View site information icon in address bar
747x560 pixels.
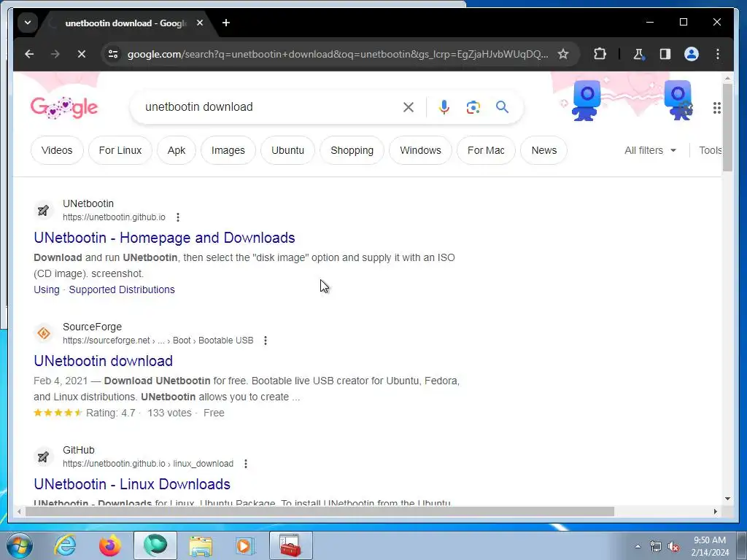click(x=113, y=54)
